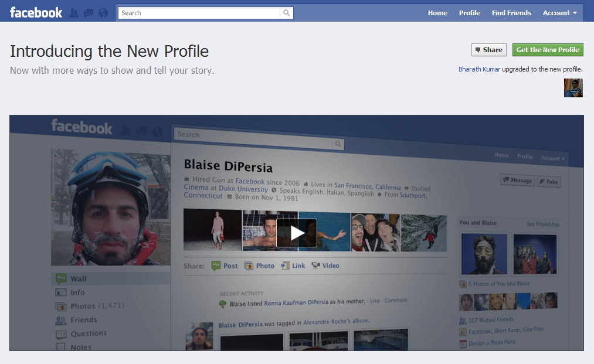Click Blaise's large ski-goggles profile photo in the preview

pos(111,207)
